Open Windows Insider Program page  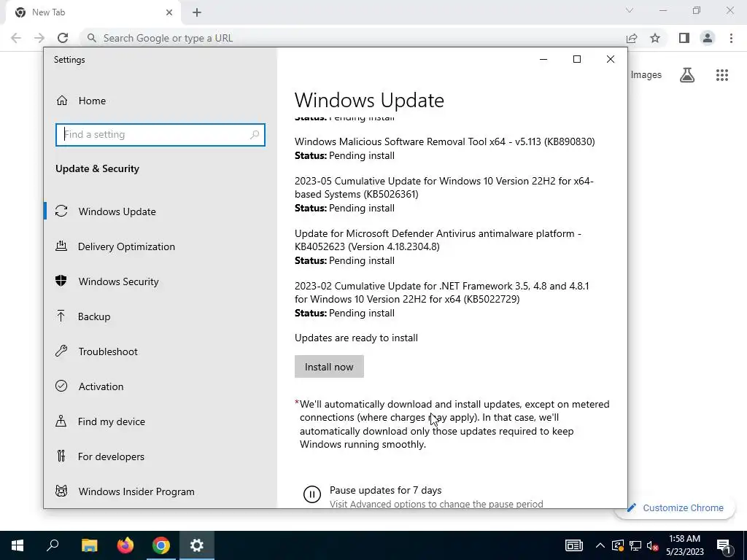[x=136, y=491]
